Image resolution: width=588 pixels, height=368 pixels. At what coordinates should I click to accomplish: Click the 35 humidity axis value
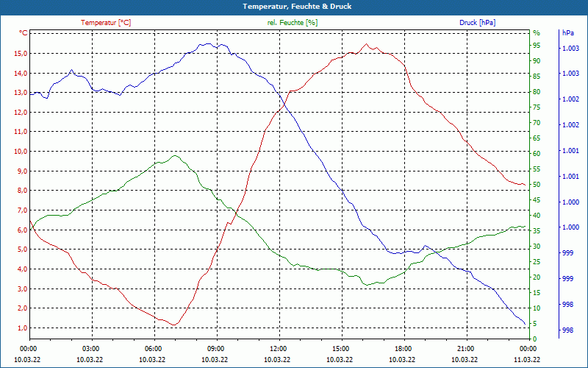click(x=537, y=231)
